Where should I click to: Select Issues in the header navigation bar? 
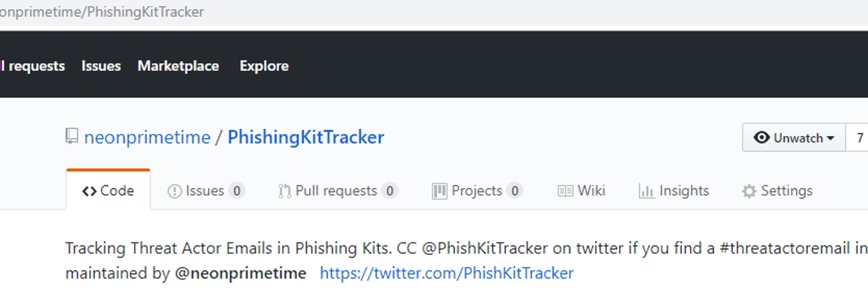pyautogui.click(x=101, y=66)
